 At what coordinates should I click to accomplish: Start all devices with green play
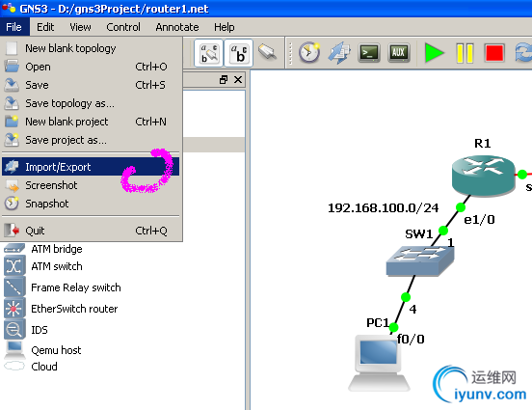(434, 53)
